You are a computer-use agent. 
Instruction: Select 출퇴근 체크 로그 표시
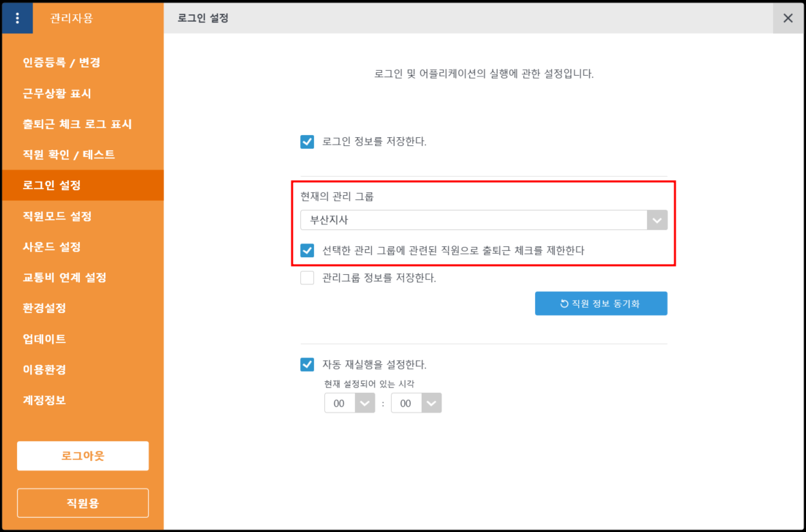(x=77, y=124)
